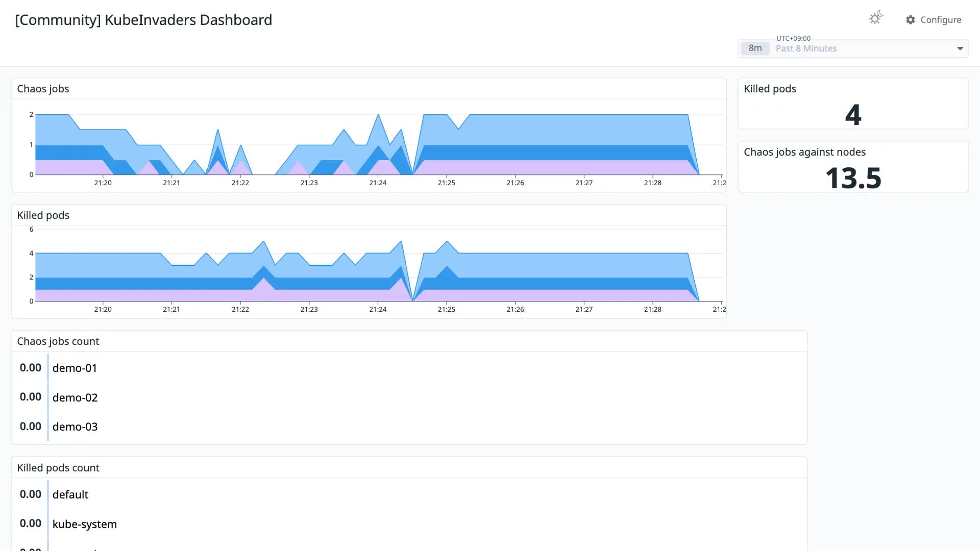Click the Past 8 Minutes field
The width and height of the screenshot is (980, 551).
click(853, 48)
